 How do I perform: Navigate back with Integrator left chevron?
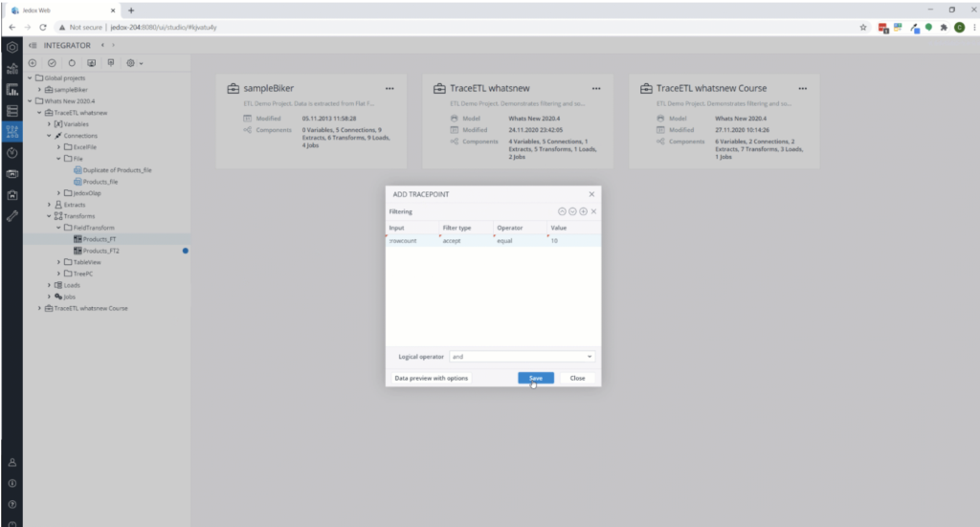pos(102,46)
